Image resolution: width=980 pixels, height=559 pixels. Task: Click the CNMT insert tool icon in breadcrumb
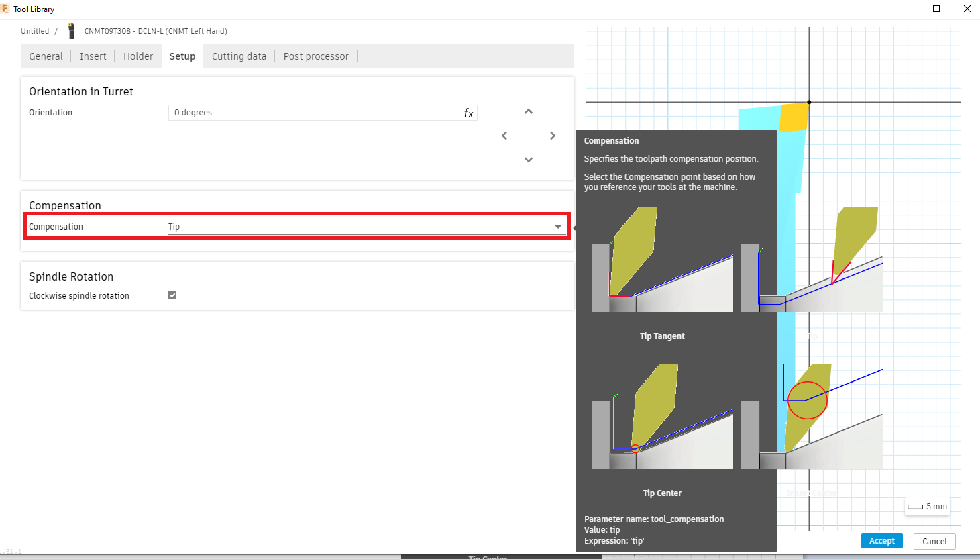coord(70,30)
